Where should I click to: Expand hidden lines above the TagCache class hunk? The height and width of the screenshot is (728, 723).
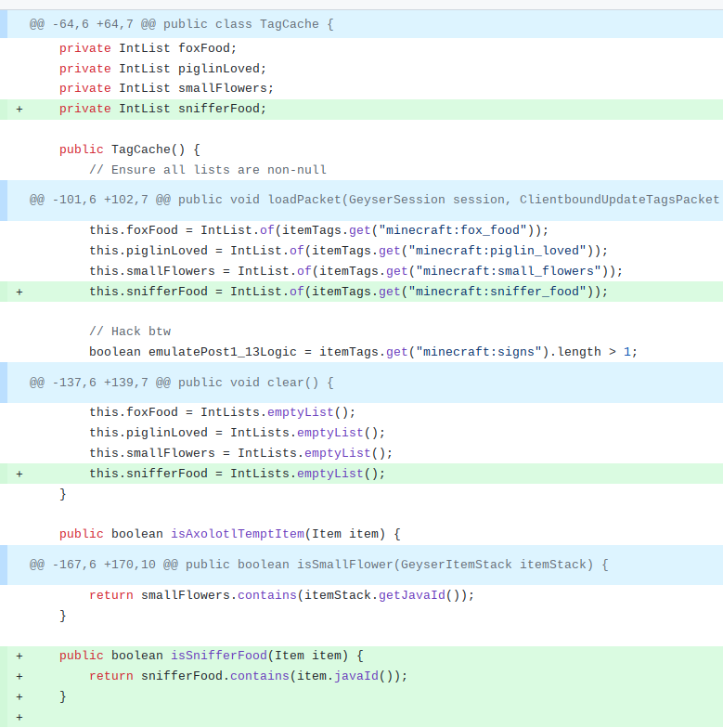[x=4, y=24]
